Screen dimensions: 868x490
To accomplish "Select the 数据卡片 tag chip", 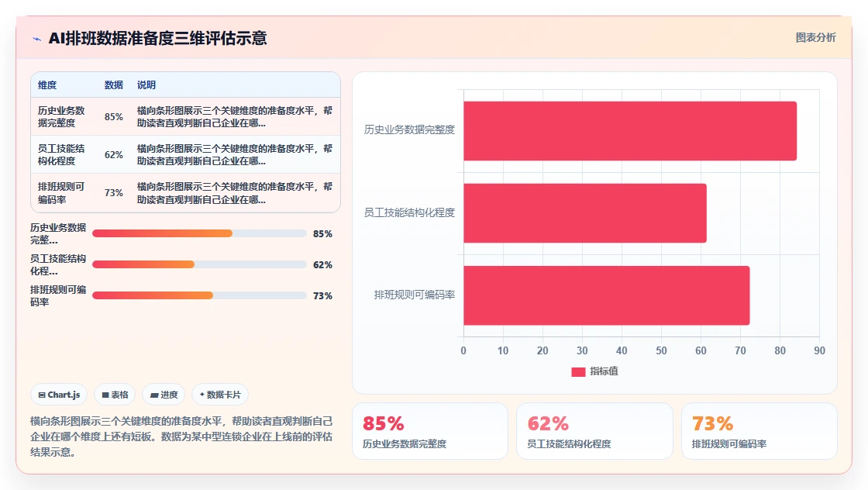I will (x=220, y=395).
